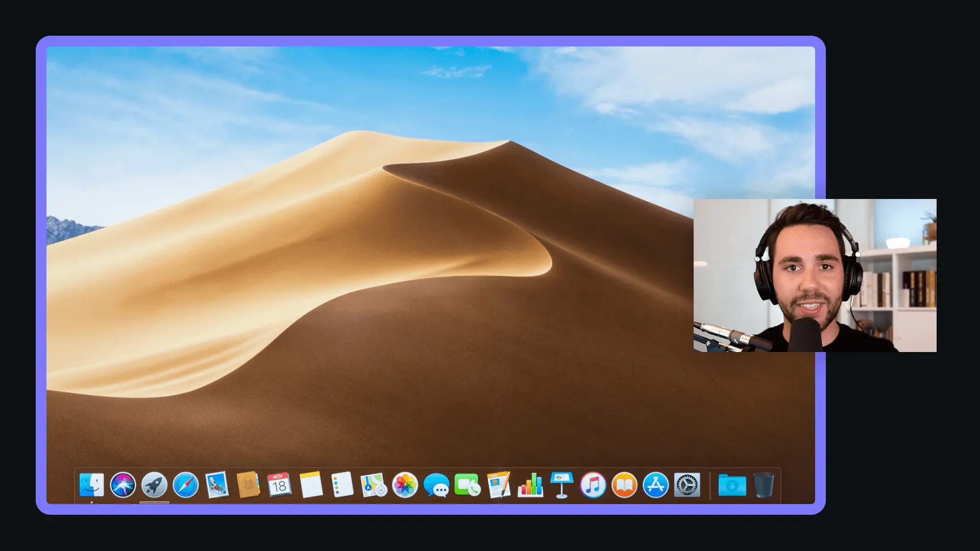Open Pages document icon
This screenshot has width=980, height=551.
[x=499, y=485]
